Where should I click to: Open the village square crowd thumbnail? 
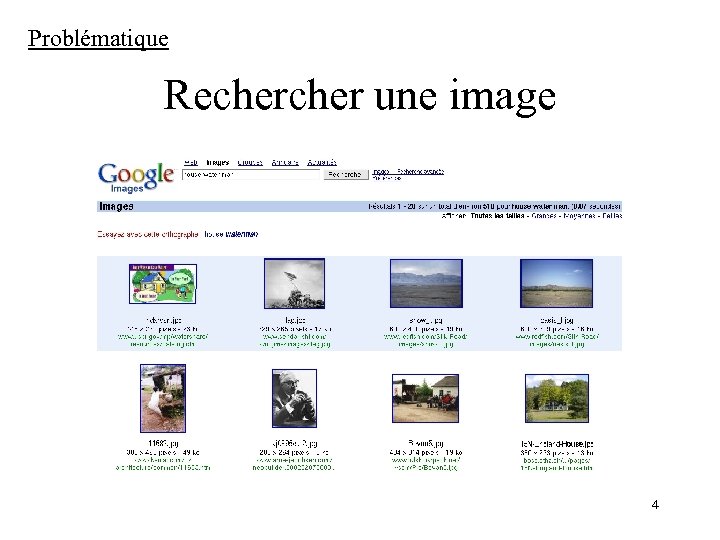426,398
